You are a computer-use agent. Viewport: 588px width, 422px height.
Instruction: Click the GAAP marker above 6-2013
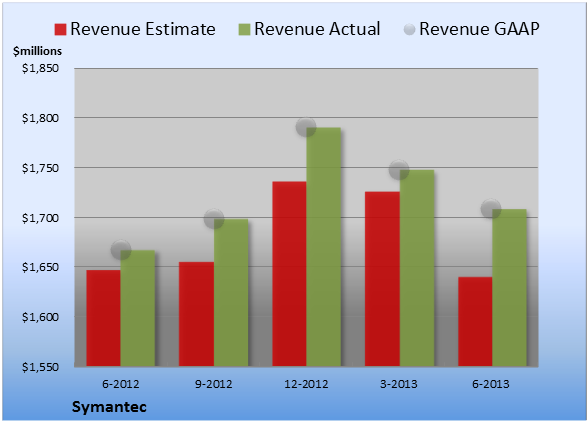[491, 208]
